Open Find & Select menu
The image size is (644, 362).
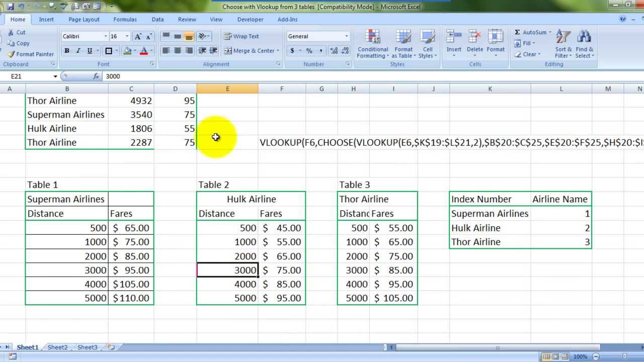(x=585, y=44)
